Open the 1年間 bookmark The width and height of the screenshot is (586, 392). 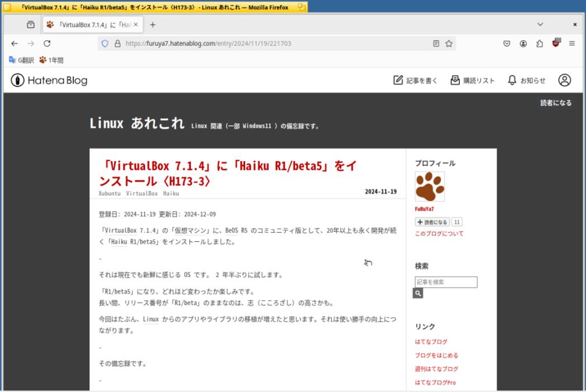click(51, 60)
